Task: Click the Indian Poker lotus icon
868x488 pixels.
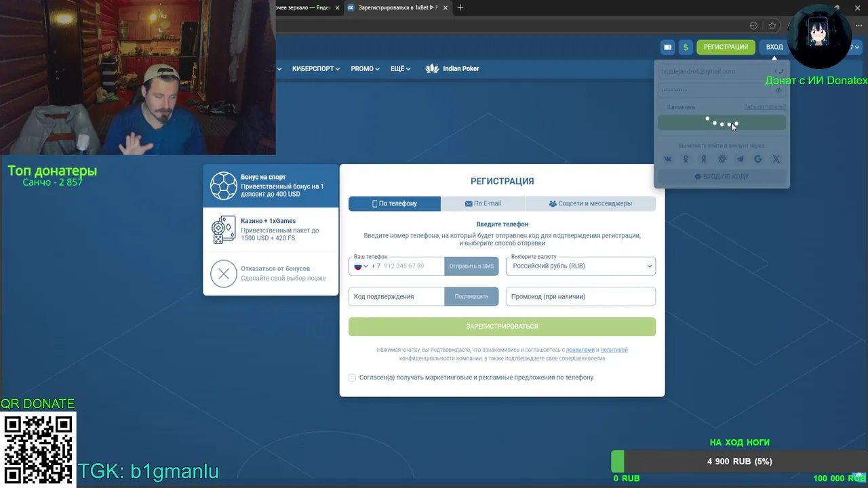Action: 432,68
